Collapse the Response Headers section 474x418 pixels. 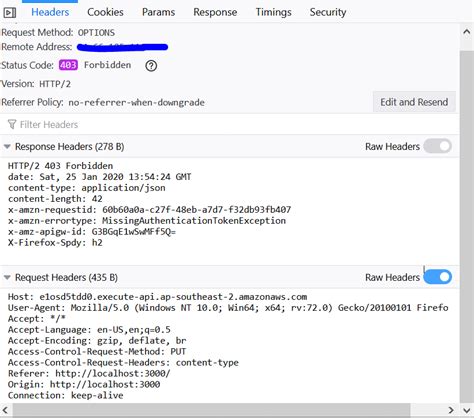[x=7, y=146]
